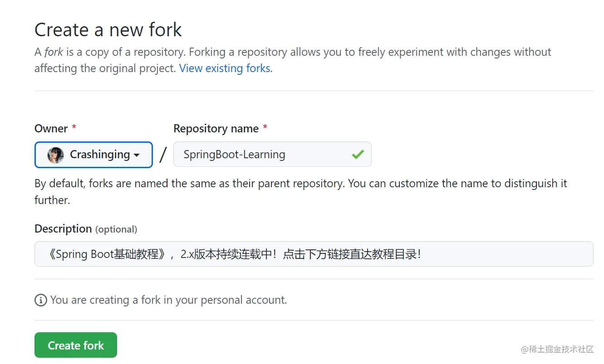Click the slash separator between owner and name
This screenshot has width=604, height=364.
pyautogui.click(x=163, y=155)
